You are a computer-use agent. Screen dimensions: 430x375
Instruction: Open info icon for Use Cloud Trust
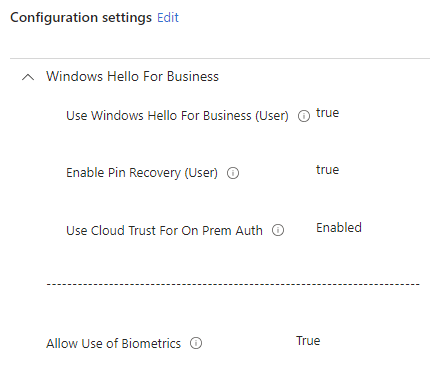click(278, 230)
